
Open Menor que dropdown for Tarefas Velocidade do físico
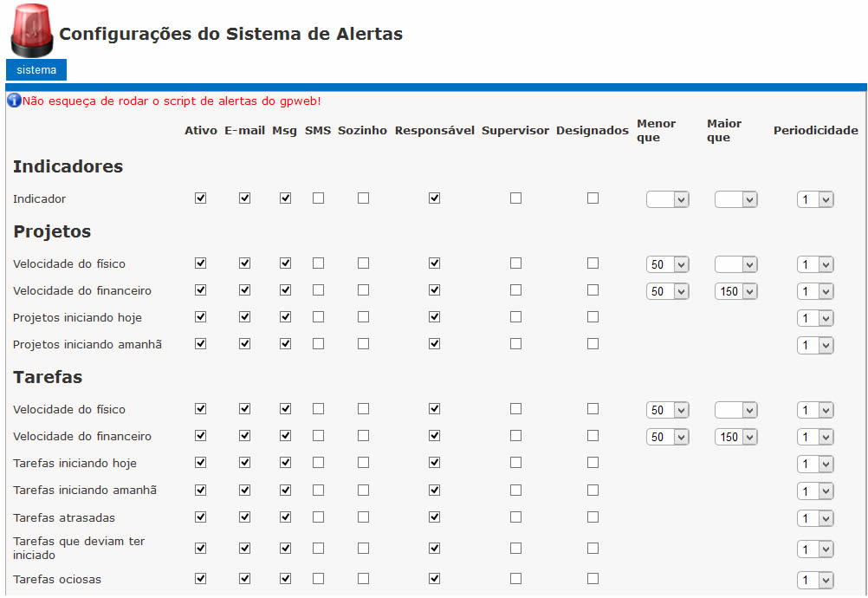(668, 410)
